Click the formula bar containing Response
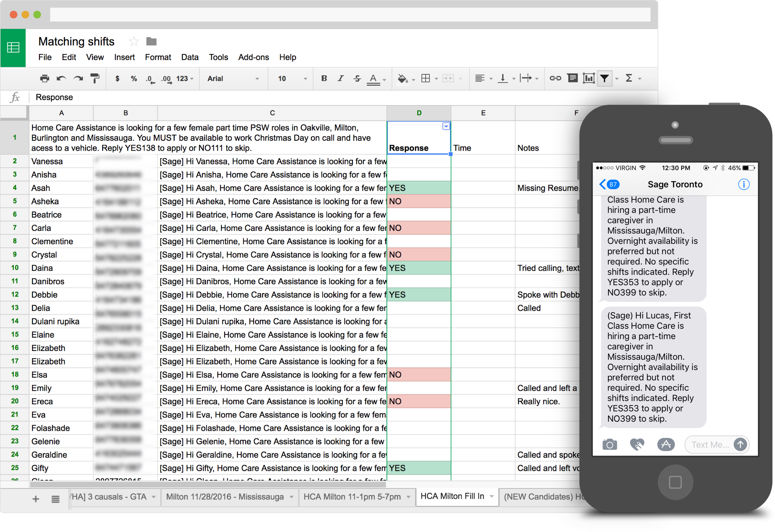Screen dimensions: 775x532 343,97
